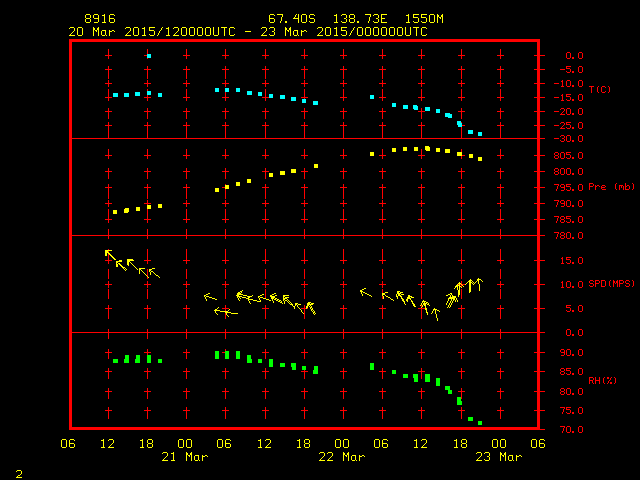Click the 00 hour label above 22 Mar
640x480 pixels.
point(342,444)
